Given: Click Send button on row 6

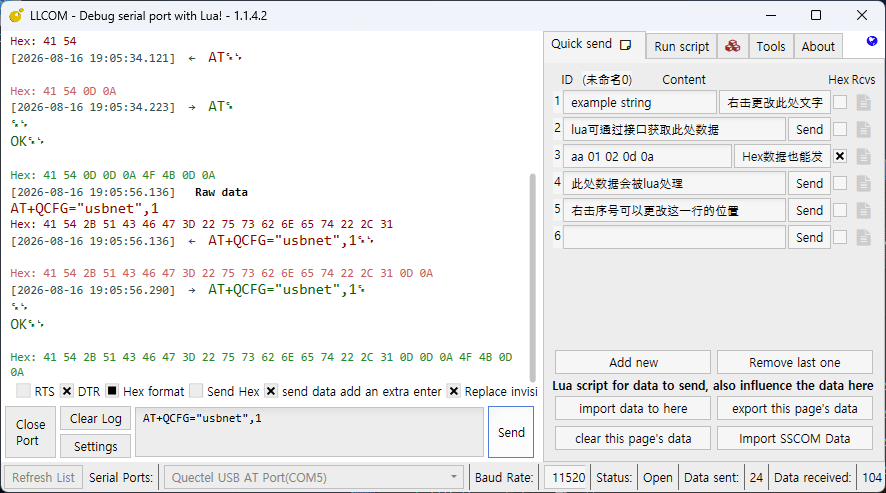Looking at the screenshot, I should point(809,237).
